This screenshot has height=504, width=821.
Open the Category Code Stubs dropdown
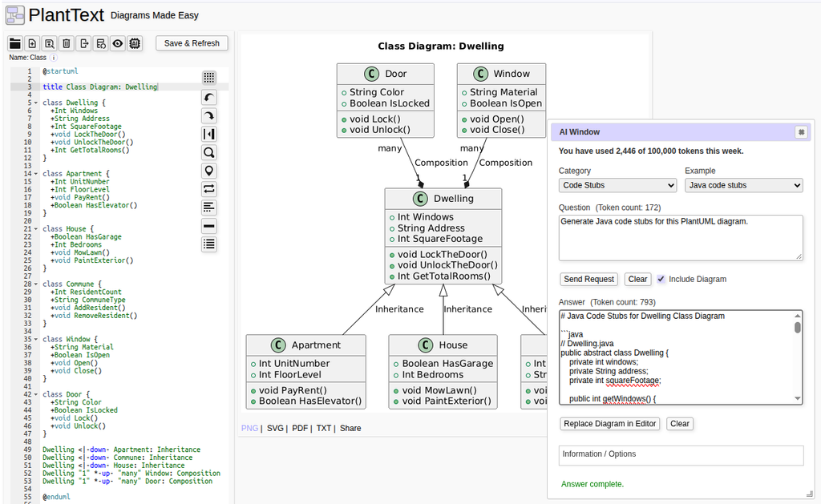tap(617, 185)
